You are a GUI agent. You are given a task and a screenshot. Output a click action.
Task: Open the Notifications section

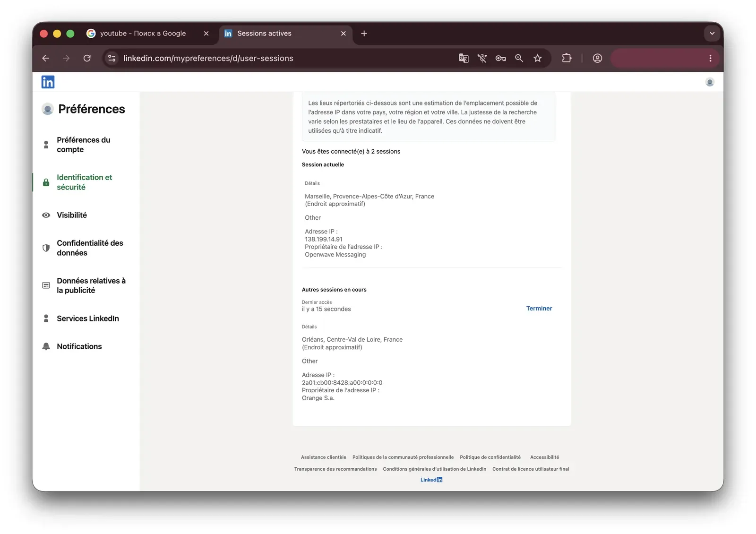pos(79,346)
